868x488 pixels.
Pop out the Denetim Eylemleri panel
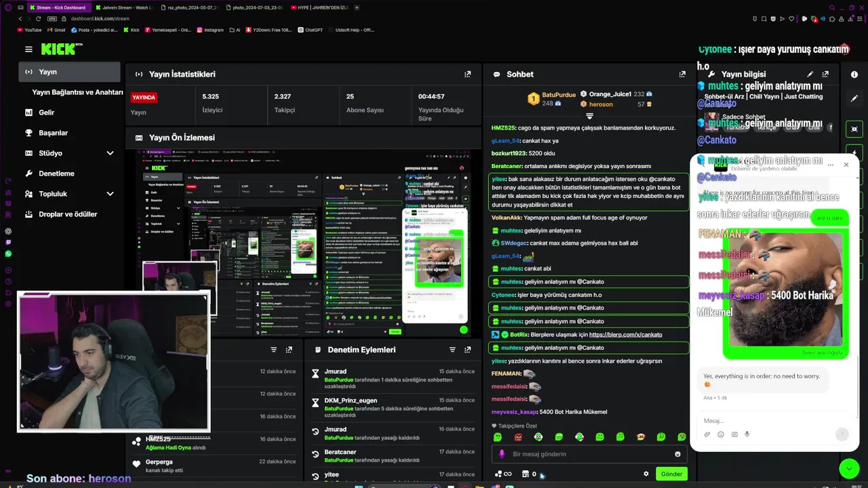(x=467, y=350)
